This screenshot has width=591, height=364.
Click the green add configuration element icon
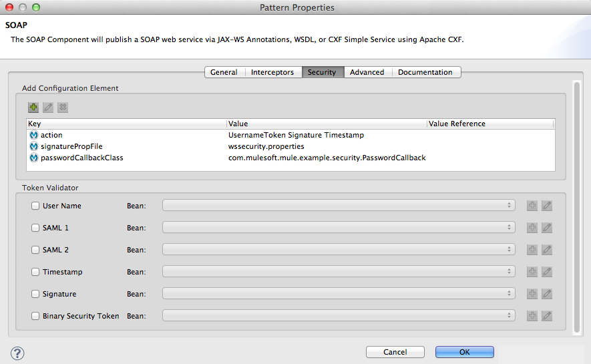point(33,107)
